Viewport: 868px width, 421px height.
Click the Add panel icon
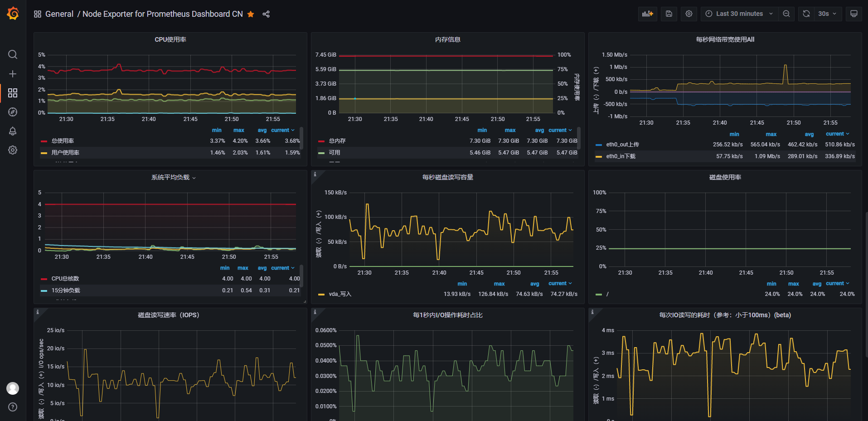[x=647, y=14]
